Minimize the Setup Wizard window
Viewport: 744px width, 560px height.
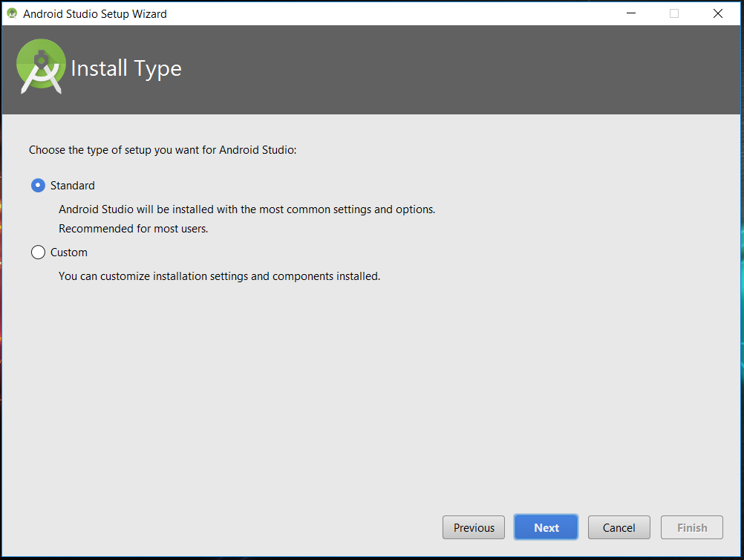(x=630, y=13)
